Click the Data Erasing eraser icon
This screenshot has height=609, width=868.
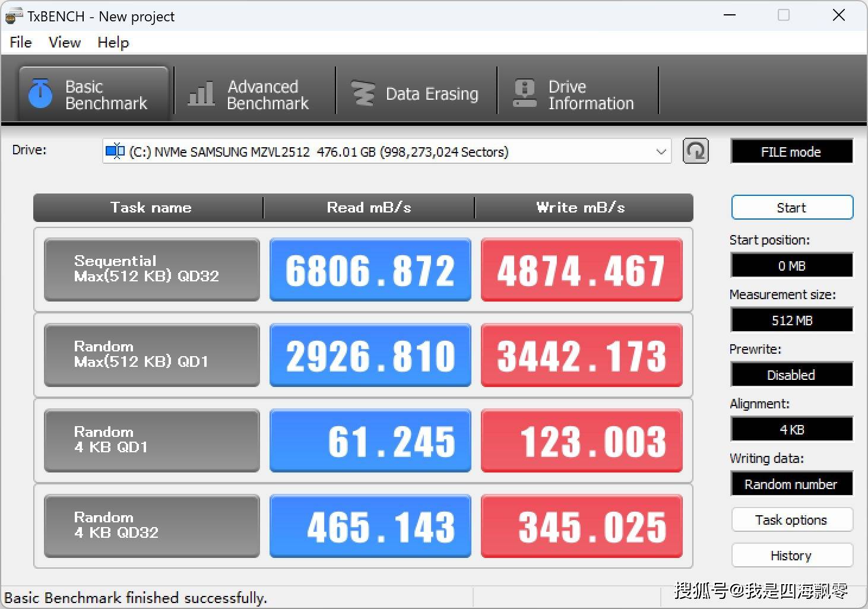coord(363,93)
